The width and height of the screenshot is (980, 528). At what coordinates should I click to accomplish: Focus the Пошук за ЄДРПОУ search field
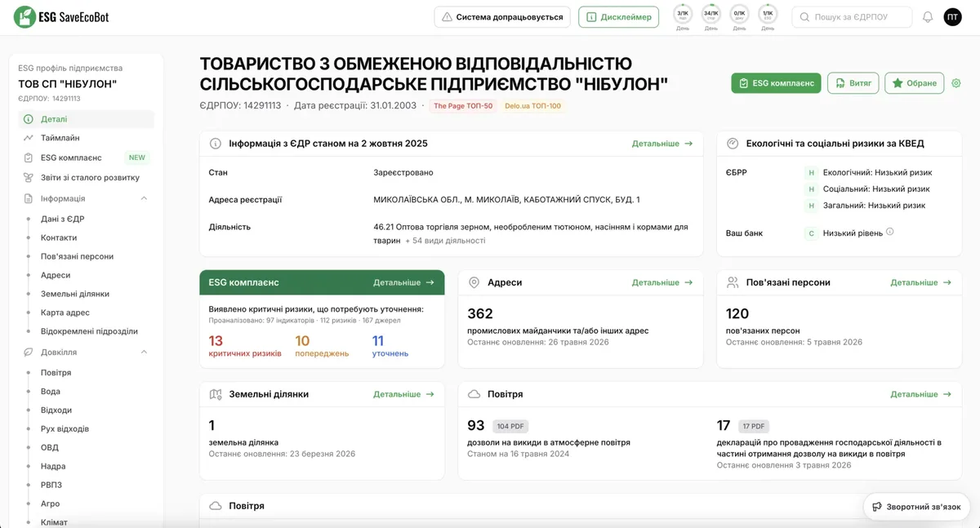[852, 17]
